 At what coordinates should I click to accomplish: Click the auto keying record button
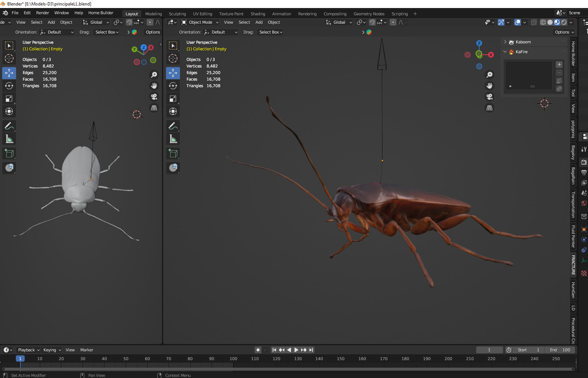258,350
